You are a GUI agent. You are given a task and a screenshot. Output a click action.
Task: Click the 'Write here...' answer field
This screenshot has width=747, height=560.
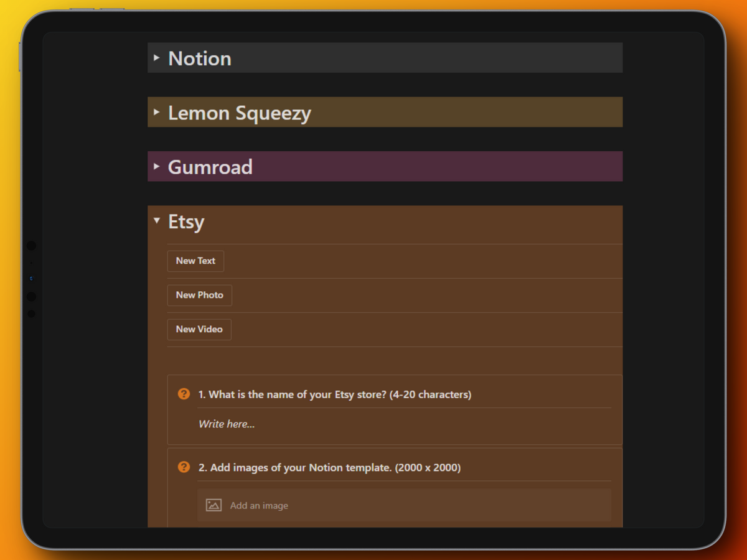(x=227, y=424)
